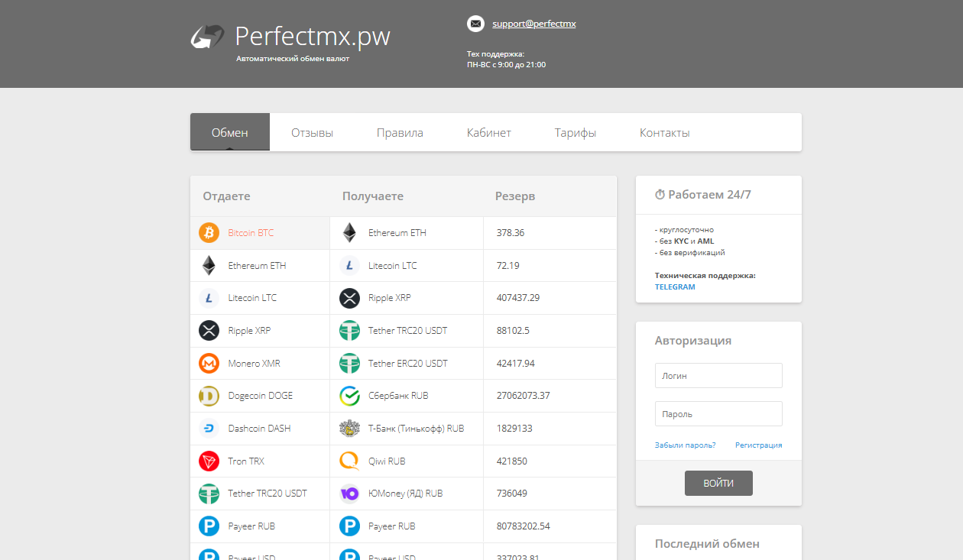Select the Qiwi RUB icon
This screenshot has height=560, width=963.
[349, 461]
